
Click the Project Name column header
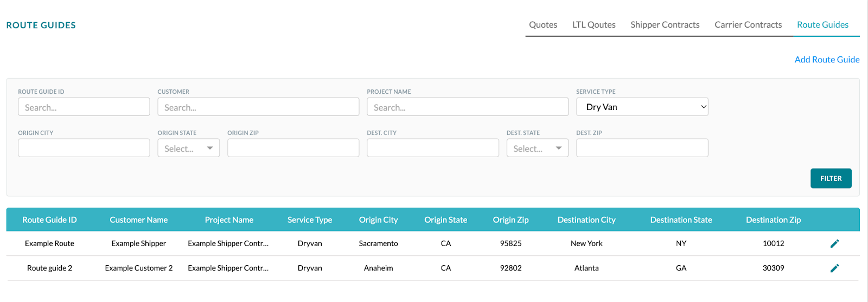(229, 220)
